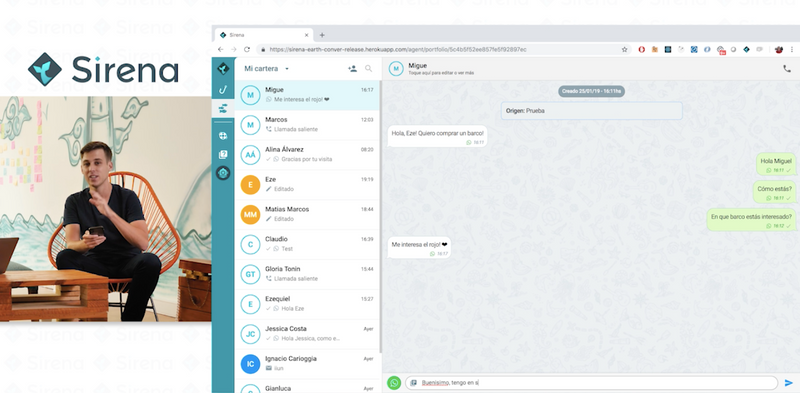
Task: Open the help icon in left sidebar
Action: click(x=223, y=155)
